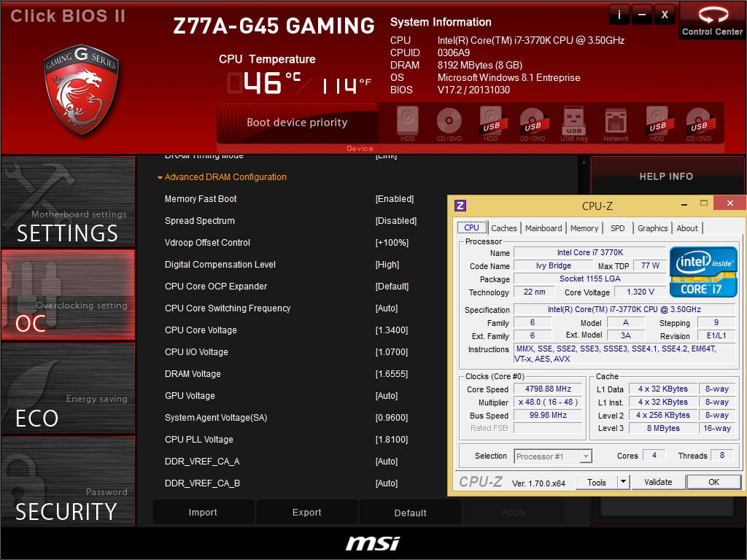Click the BIOS version V17.2 / 20131030
747x560 pixels.
pos(473,90)
